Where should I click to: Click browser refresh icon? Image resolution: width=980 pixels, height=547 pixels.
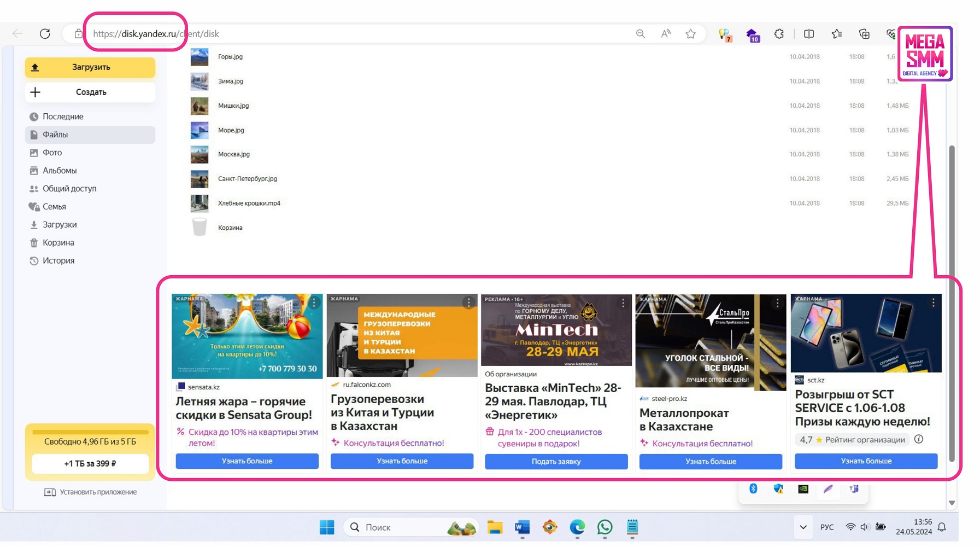tap(45, 34)
